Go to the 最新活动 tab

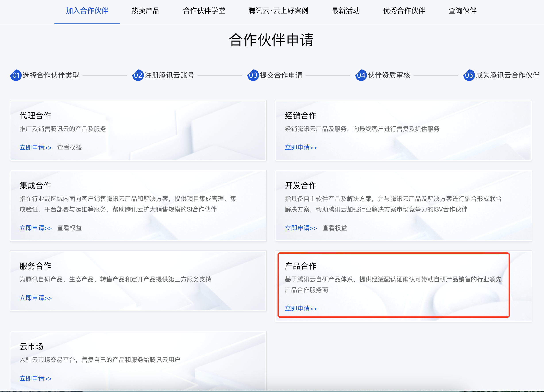coord(346,11)
